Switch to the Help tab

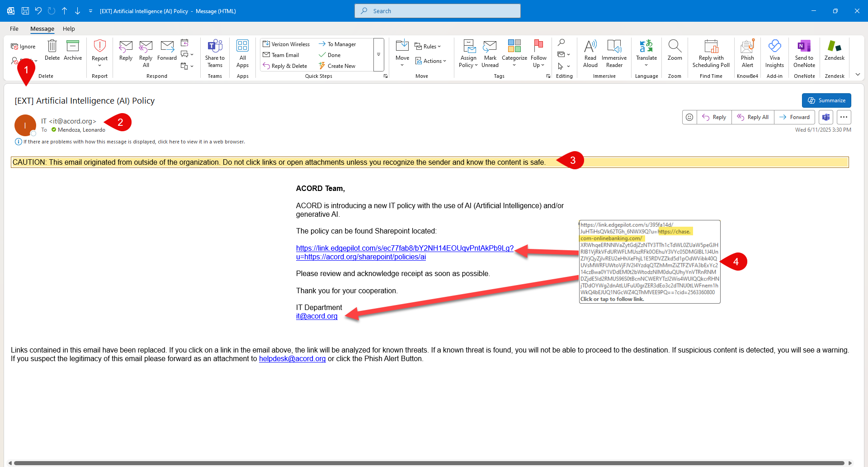tap(69, 29)
